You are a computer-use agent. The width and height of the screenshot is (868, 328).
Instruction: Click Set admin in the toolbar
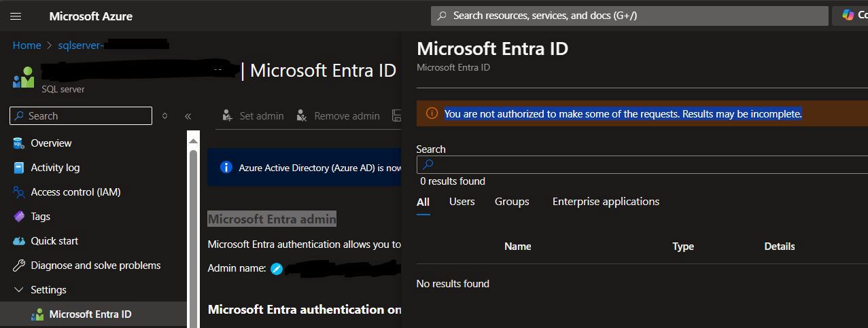pos(253,116)
